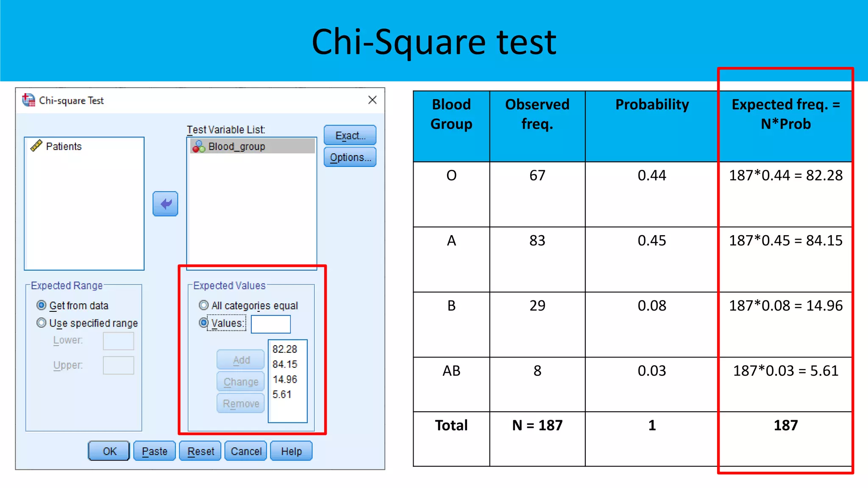Select Get from data radio button

click(x=42, y=305)
